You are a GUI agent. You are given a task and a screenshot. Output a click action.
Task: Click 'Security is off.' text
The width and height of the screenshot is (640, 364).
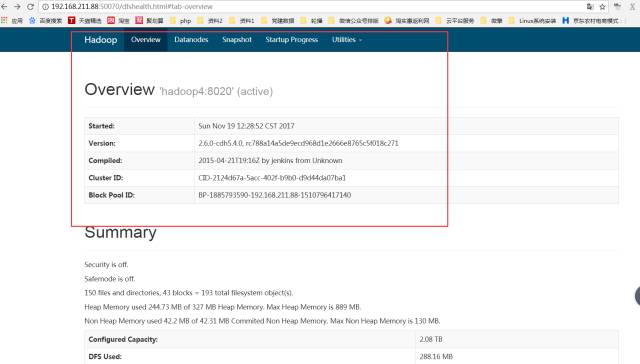click(106, 264)
